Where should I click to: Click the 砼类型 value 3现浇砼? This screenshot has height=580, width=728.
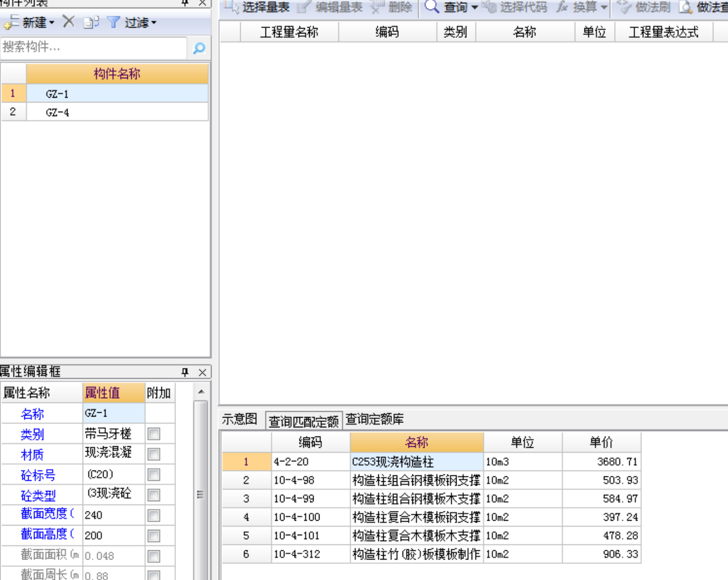tap(113, 494)
